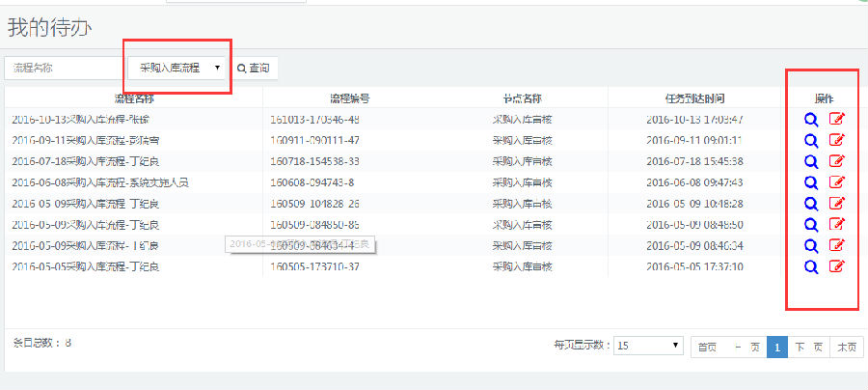
Task: Click the 任务到达时间 column header
Action: point(693,98)
